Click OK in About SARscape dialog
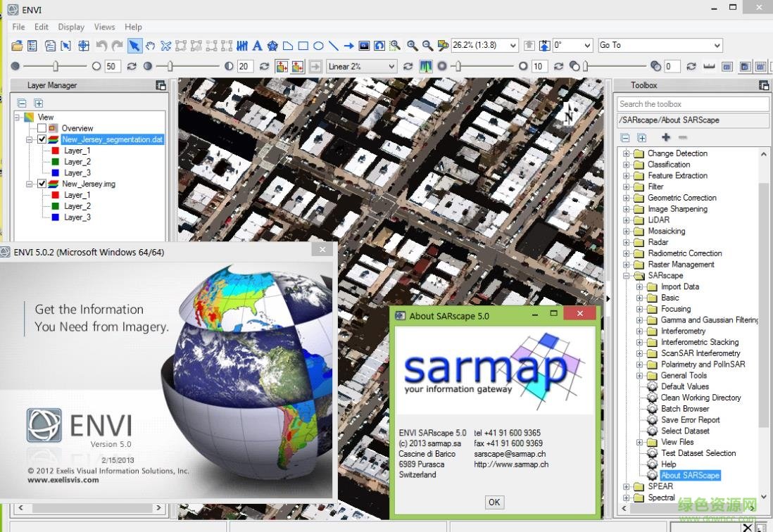Viewport: 773px width, 532px height. (494, 502)
